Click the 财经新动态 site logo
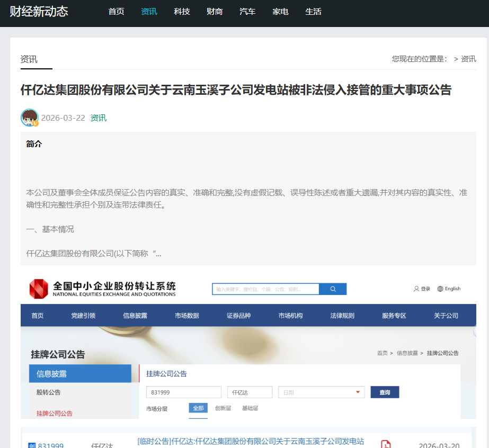This screenshot has width=489, height=448. pyautogui.click(x=39, y=12)
